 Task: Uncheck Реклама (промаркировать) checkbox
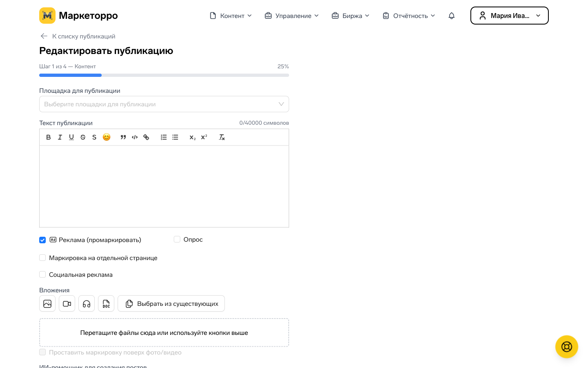(x=42, y=240)
